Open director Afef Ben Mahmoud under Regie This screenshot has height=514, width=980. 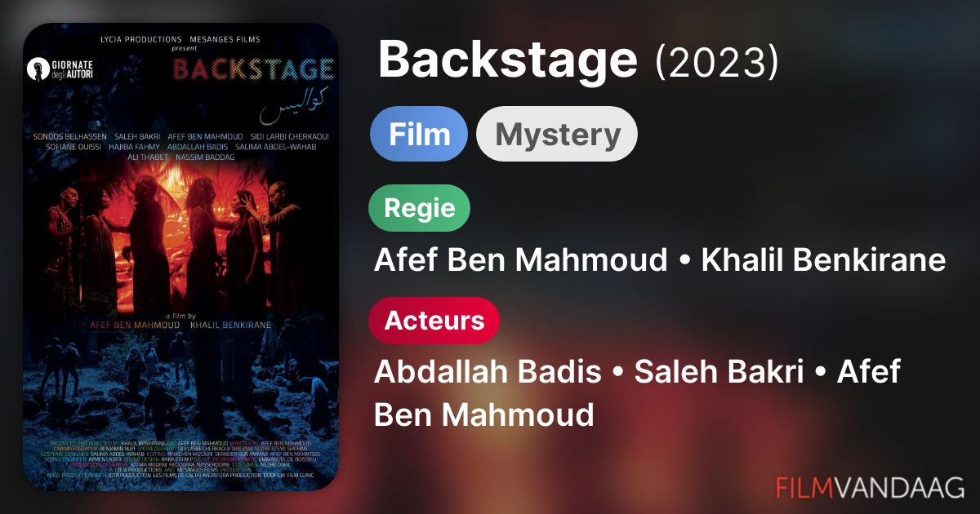520,260
